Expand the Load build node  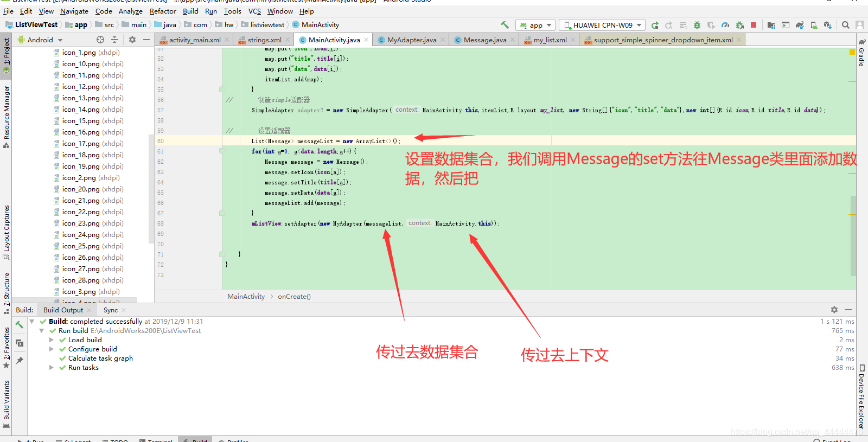click(x=52, y=340)
